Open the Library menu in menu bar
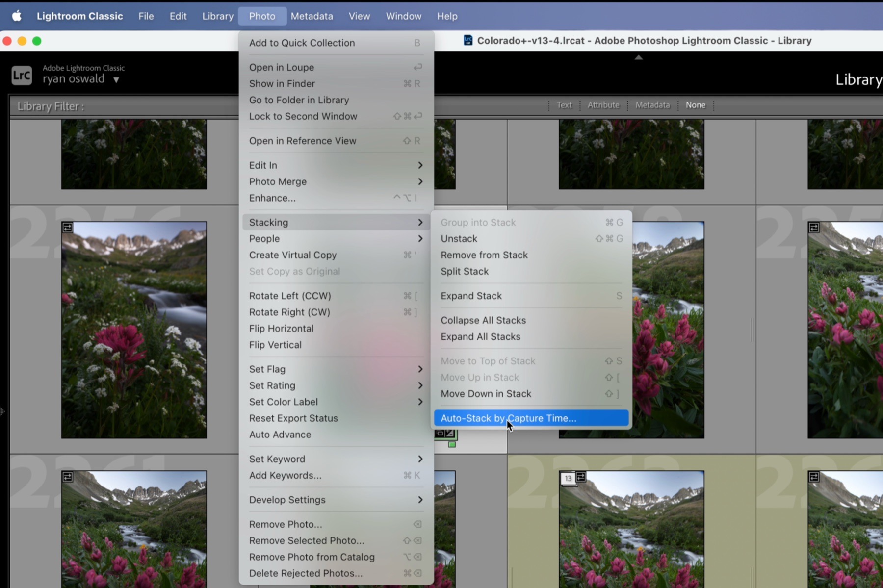883x588 pixels. 218,16
